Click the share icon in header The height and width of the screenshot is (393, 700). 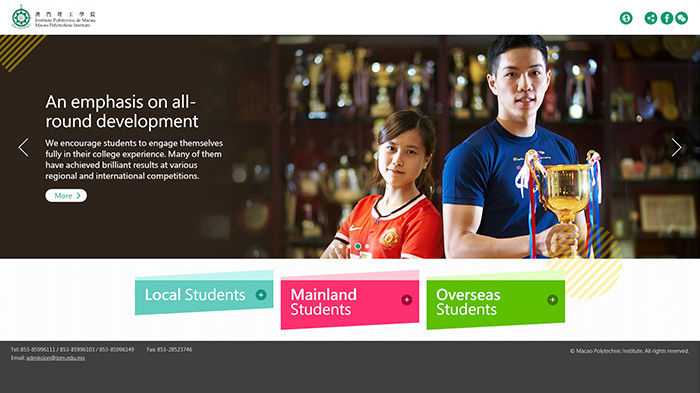point(651,18)
